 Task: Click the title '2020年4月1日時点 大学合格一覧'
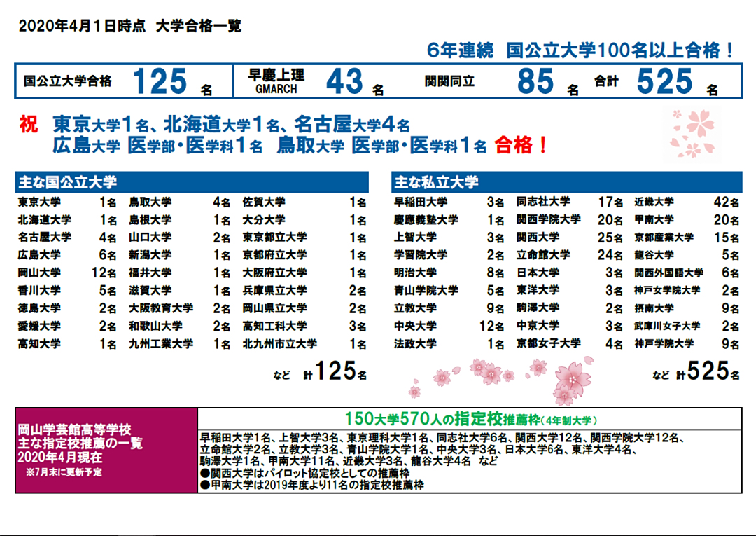point(129,25)
